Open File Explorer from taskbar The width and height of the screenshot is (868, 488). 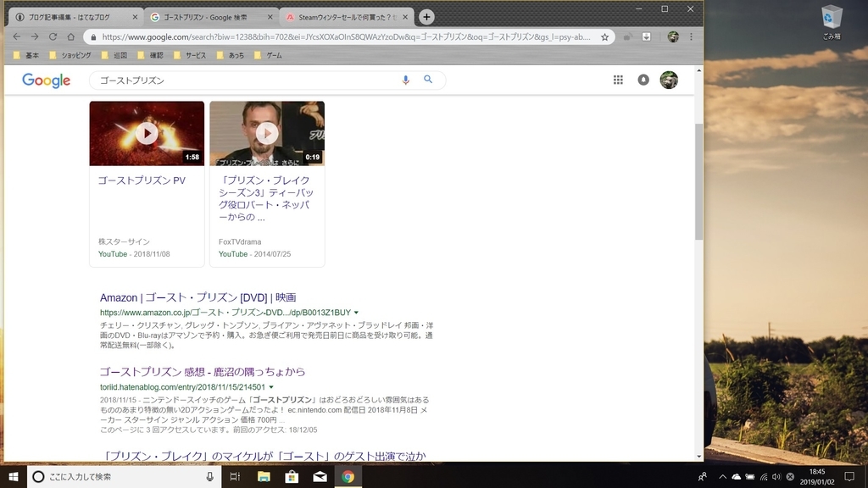(x=264, y=476)
